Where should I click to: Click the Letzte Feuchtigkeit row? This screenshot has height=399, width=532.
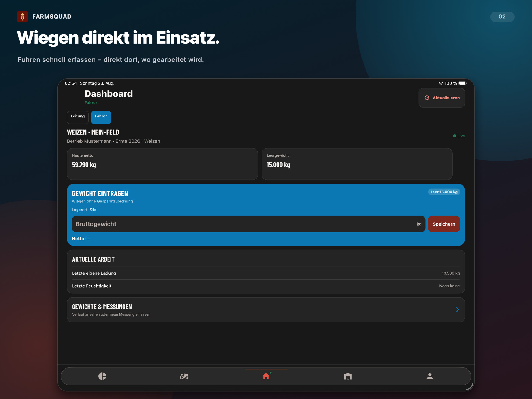(x=266, y=286)
